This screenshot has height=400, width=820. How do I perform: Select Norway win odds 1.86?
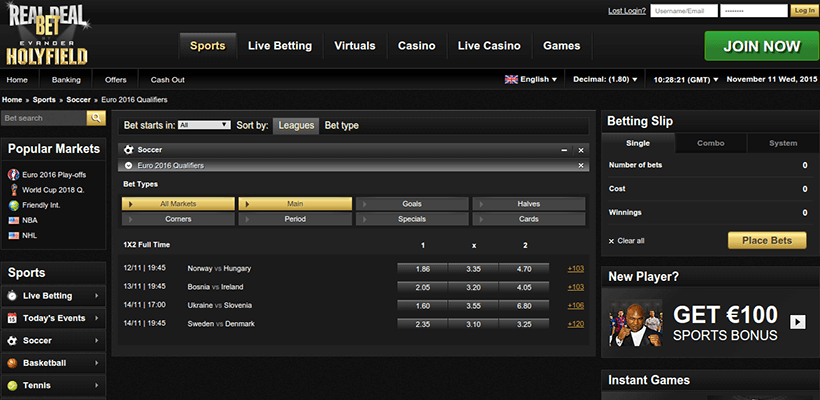[422, 269]
